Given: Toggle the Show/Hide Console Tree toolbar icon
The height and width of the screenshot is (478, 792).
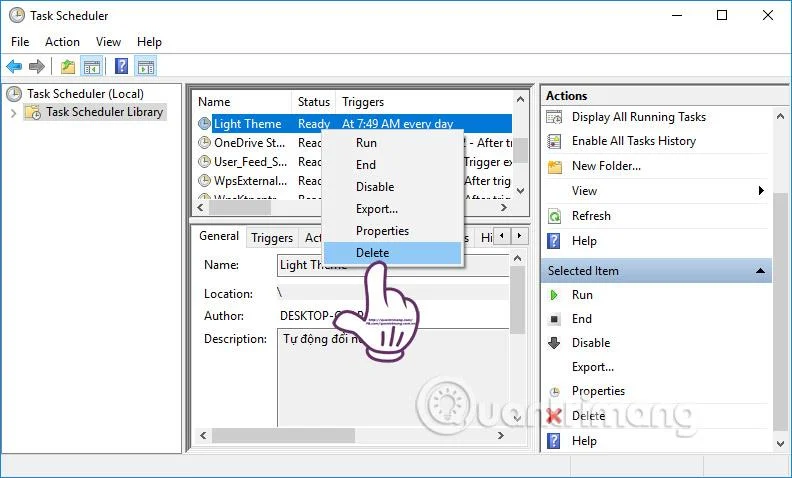Looking at the screenshot, I should (91, 66).
